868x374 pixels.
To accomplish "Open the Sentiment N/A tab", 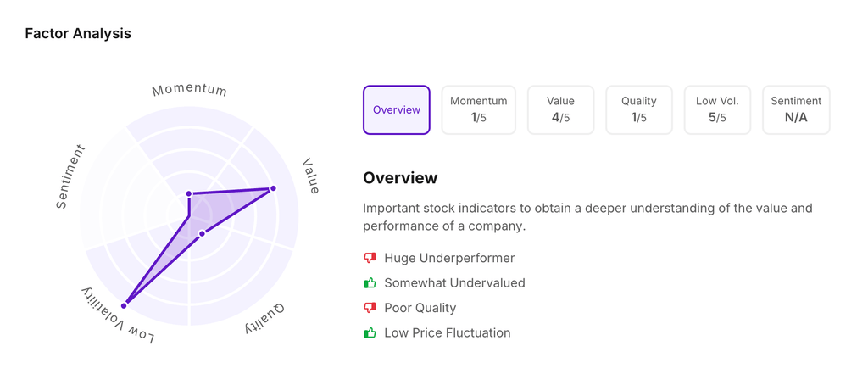I will tap(796, 109).
